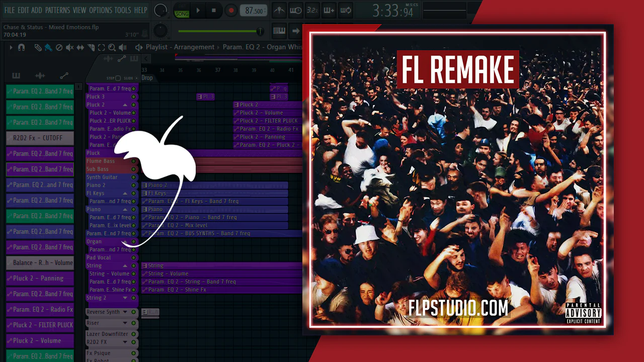The height and width of the screenshot is (362, 644).
Task: Select the Paint brush tool
Action: (48, 47)
